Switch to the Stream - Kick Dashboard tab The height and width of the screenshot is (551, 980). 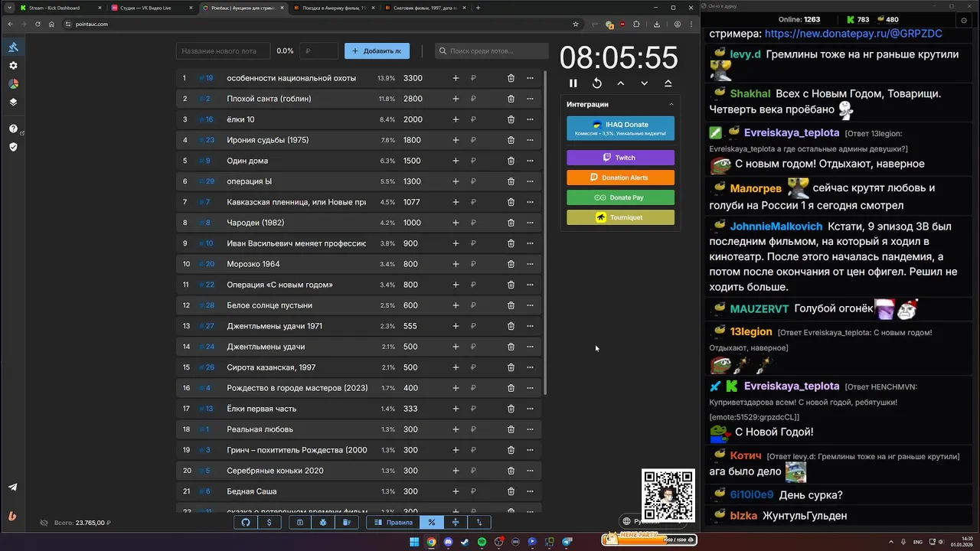[60, 8]
